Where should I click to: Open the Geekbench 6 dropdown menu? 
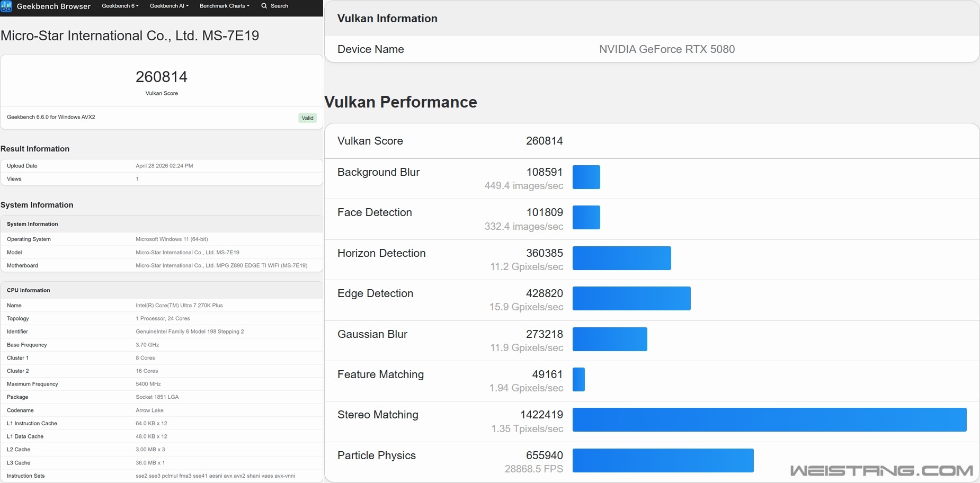pos(120,6)
